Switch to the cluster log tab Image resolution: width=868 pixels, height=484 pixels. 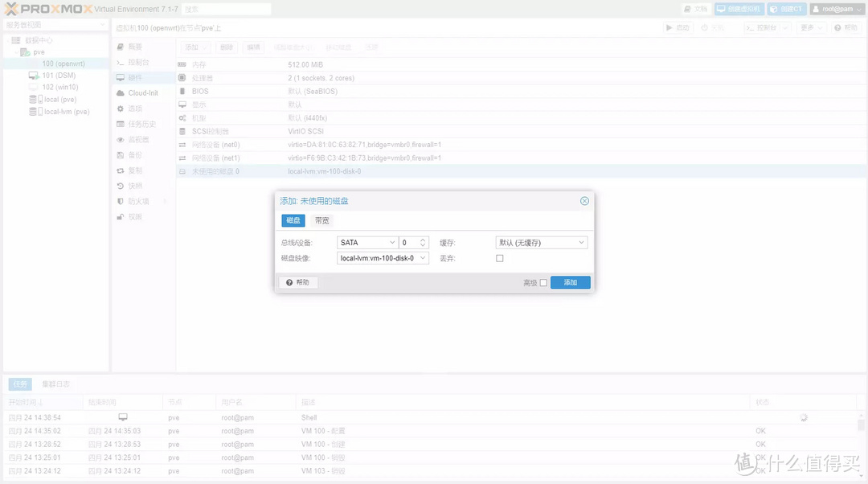point(55,384)
